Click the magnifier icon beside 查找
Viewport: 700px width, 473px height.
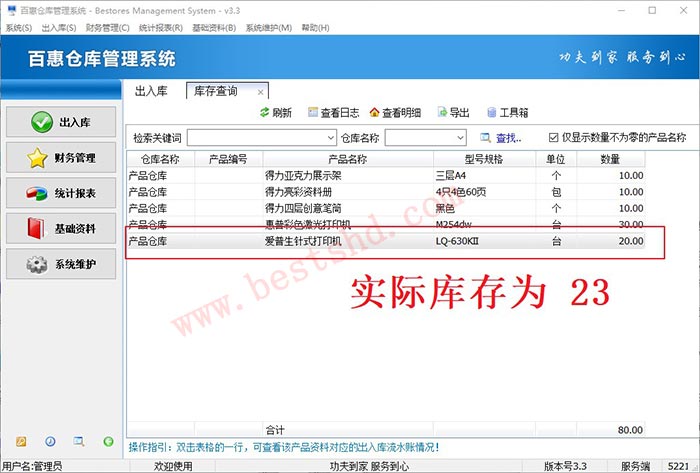coord(485,138)
